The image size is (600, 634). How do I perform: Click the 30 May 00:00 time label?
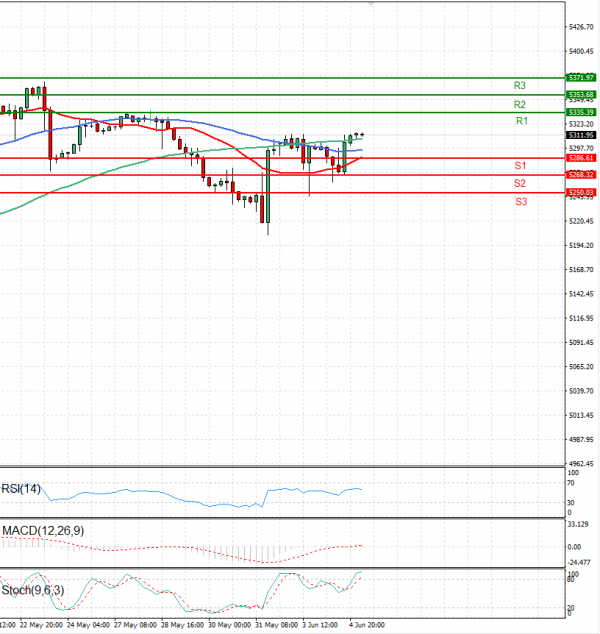[230, 625]
